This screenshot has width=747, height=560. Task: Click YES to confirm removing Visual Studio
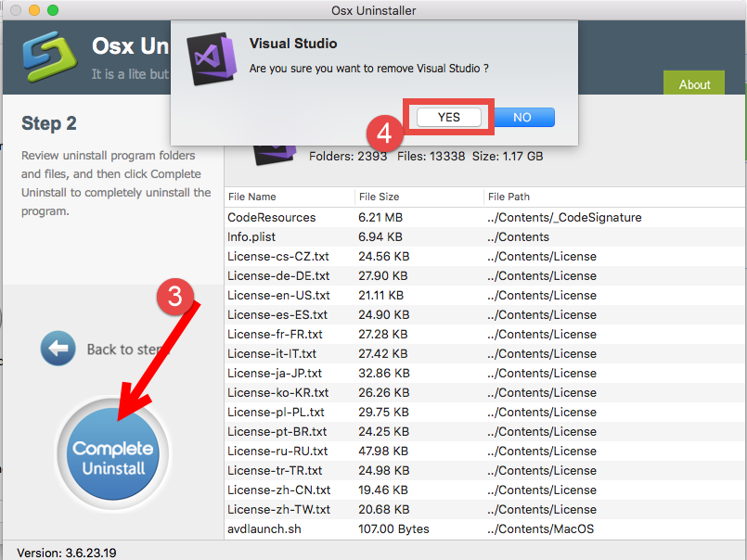[448, 117]
